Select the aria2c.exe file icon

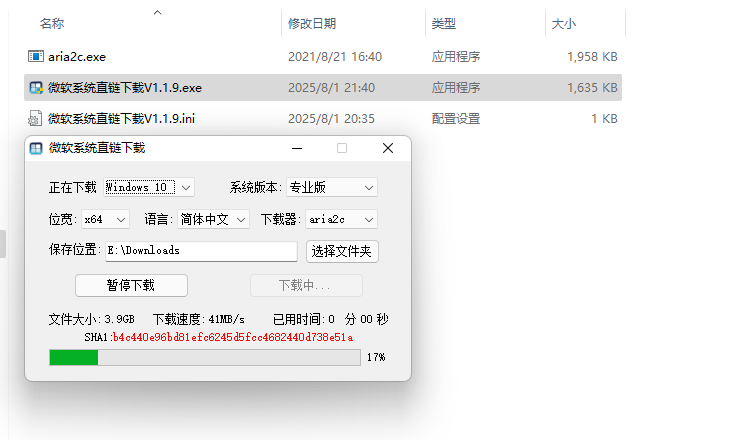36,57
